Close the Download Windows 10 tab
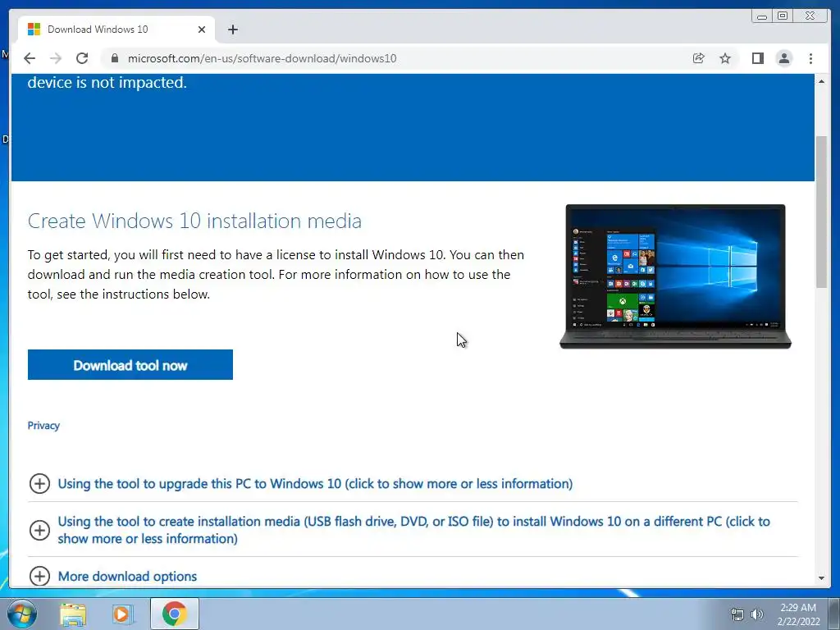Image resolution: width=840 pixels, height=630 pixels. (202, 30)
